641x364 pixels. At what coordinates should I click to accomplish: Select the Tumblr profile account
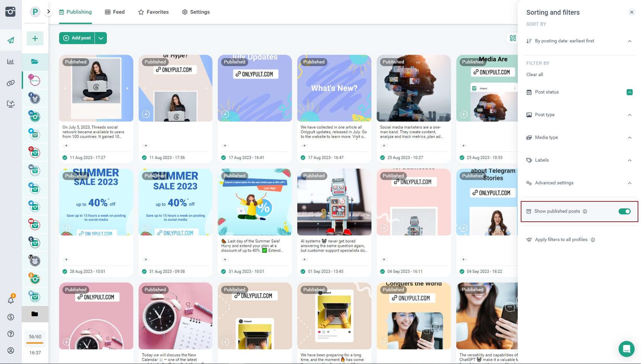click(35, 242)
